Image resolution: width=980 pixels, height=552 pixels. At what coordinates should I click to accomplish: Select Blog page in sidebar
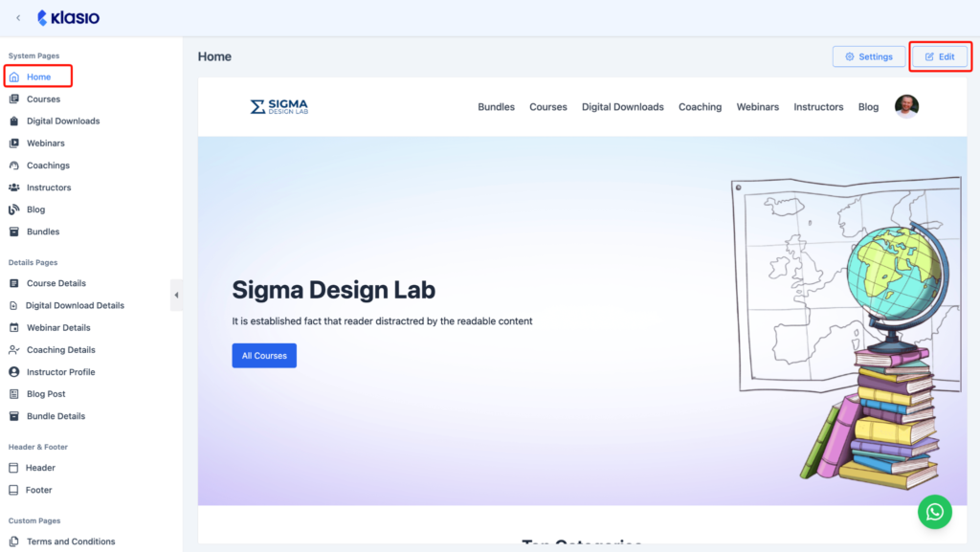pyautogui.click(x=35, y=210)
